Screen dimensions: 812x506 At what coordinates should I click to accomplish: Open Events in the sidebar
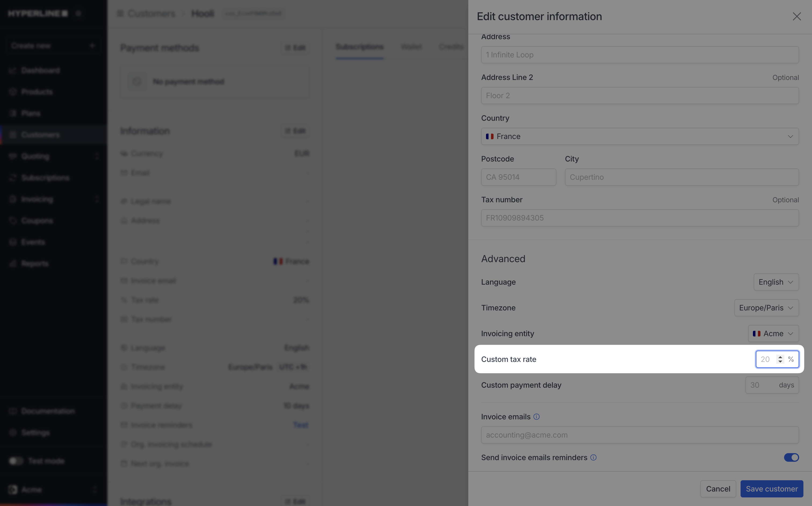pyautogui.click(x=54, y=242)
